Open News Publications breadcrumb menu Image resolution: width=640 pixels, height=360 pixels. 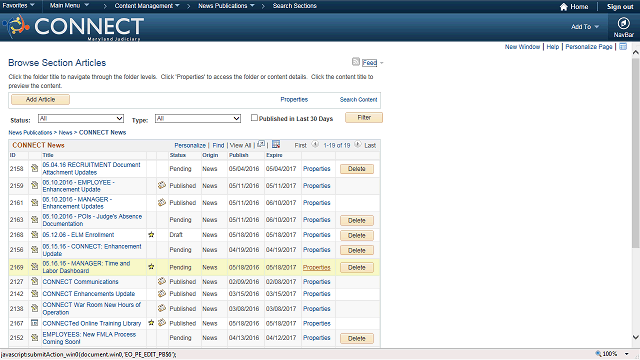pyautogui.click(x=226, y=6)
